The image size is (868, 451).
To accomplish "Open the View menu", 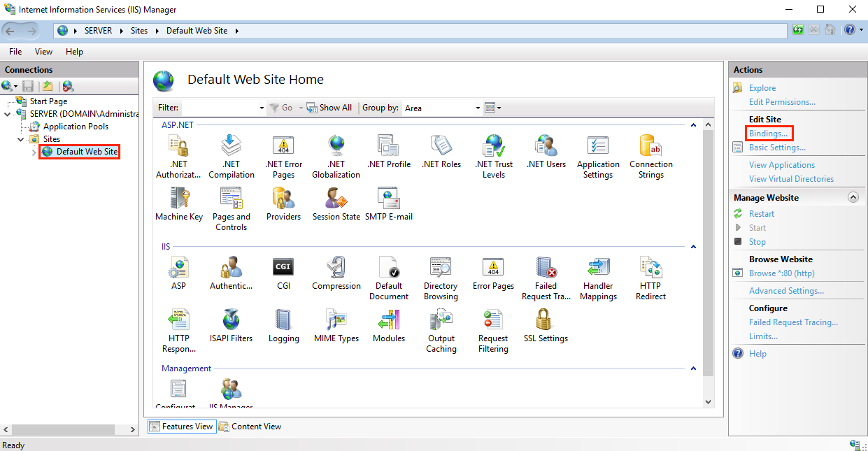I will (x=43, y=51).
